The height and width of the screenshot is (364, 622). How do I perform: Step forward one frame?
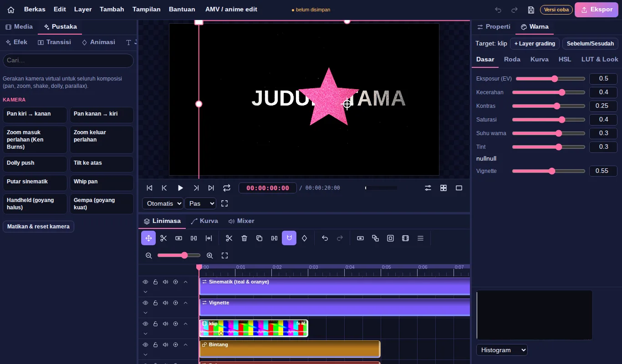click(x=196, y=188)
